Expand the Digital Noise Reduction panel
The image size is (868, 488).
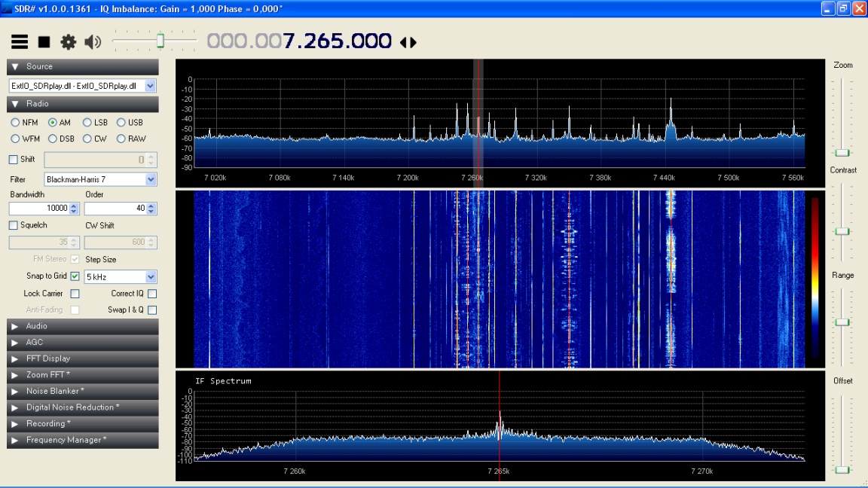click(82, 407)
